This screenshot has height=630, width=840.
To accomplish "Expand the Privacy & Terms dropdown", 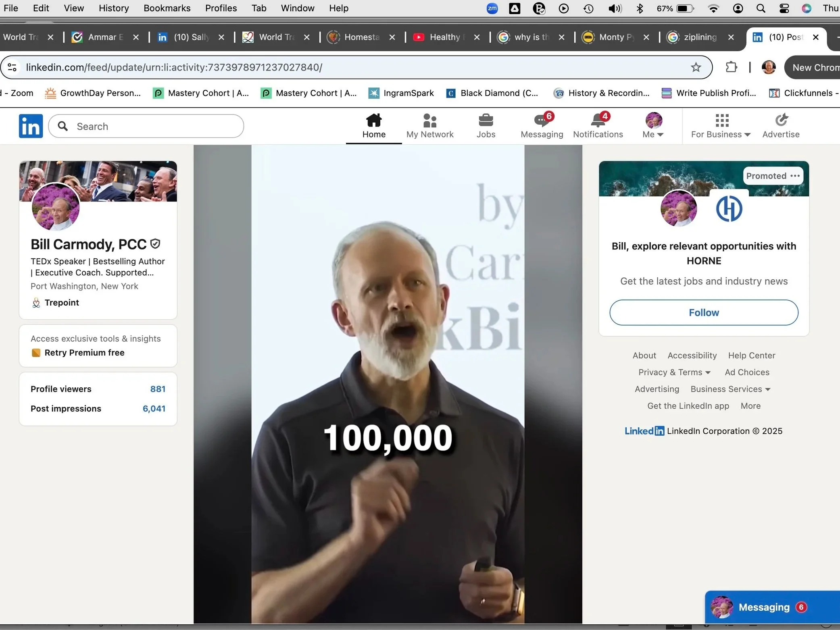I will click(x=674, y=372).
